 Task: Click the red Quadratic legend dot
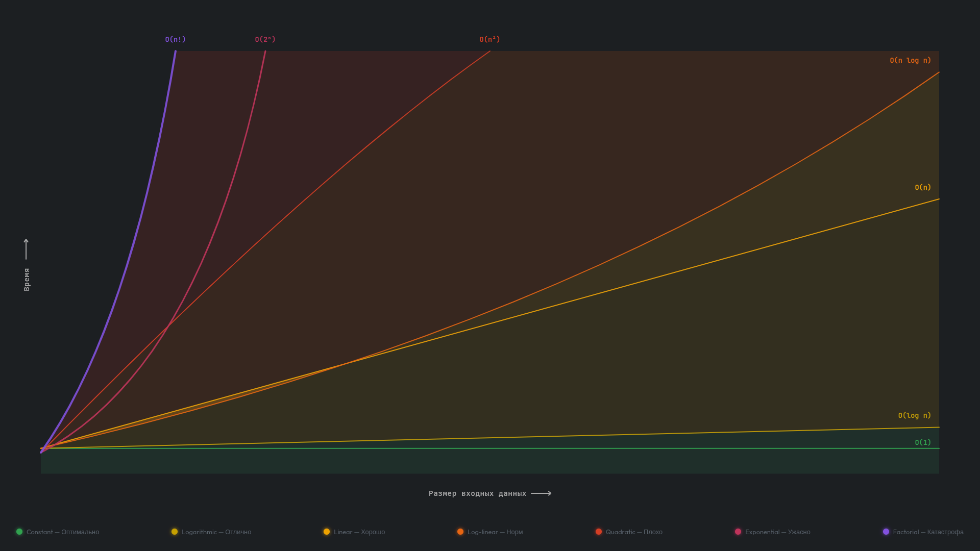(599, 532)
